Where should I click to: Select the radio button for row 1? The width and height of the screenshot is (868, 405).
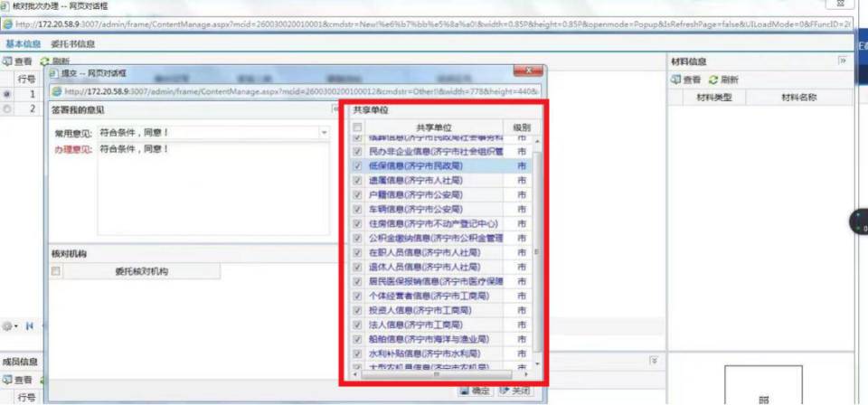pos(7,95)
